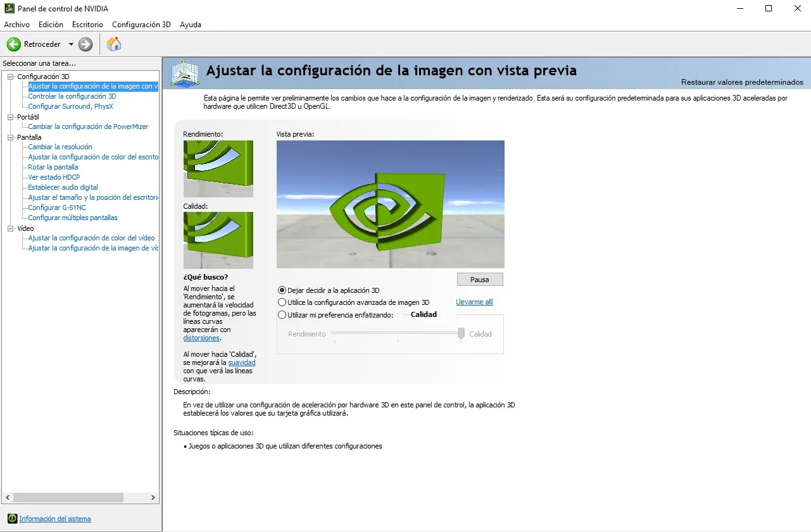The width and height of the screenshot is (811, 532).
Task: Select Configurar múltiples pantallas
Action: pyautogui.click(x=73, y=218)
